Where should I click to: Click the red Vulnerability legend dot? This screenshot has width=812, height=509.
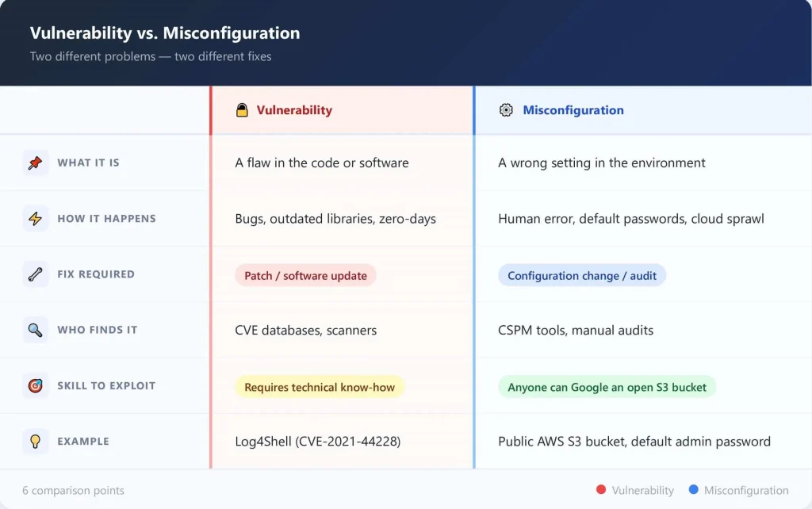click(x=600, y=490)
